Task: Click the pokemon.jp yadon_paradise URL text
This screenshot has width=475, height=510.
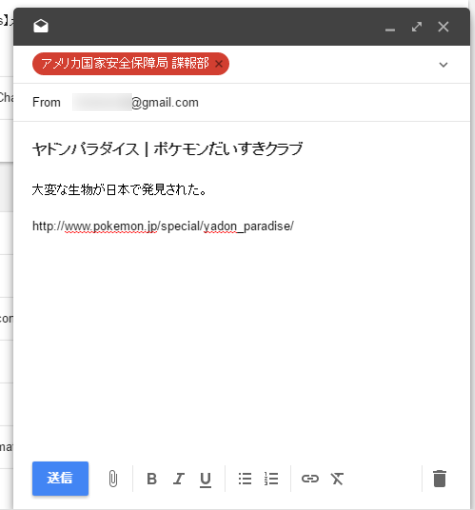Action: point(163,226)
